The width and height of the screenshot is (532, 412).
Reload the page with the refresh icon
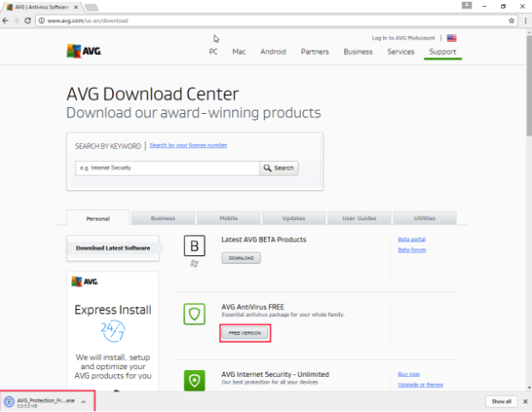(x=27, y=21)
